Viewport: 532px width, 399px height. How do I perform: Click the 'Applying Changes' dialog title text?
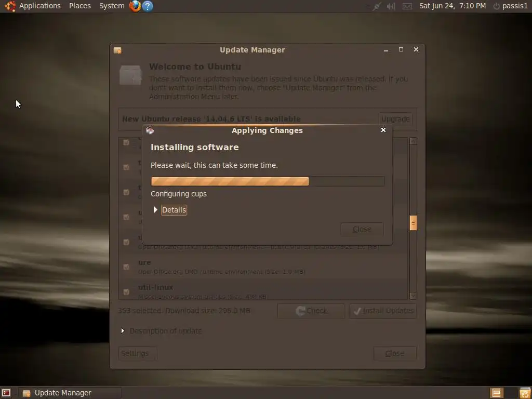click(267, 130)
